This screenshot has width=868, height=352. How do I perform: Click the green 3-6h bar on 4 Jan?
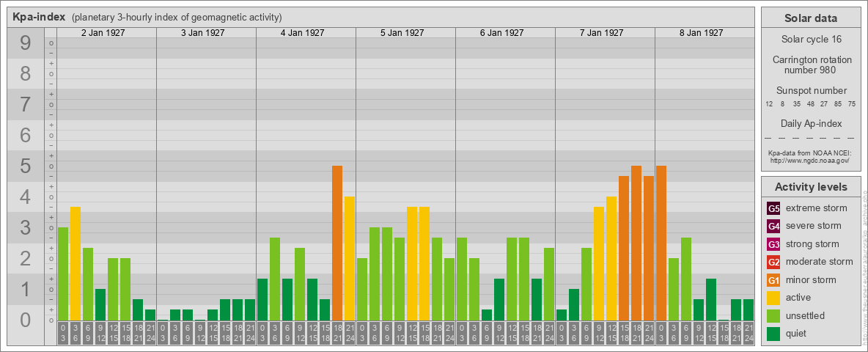tap(275, 279)
